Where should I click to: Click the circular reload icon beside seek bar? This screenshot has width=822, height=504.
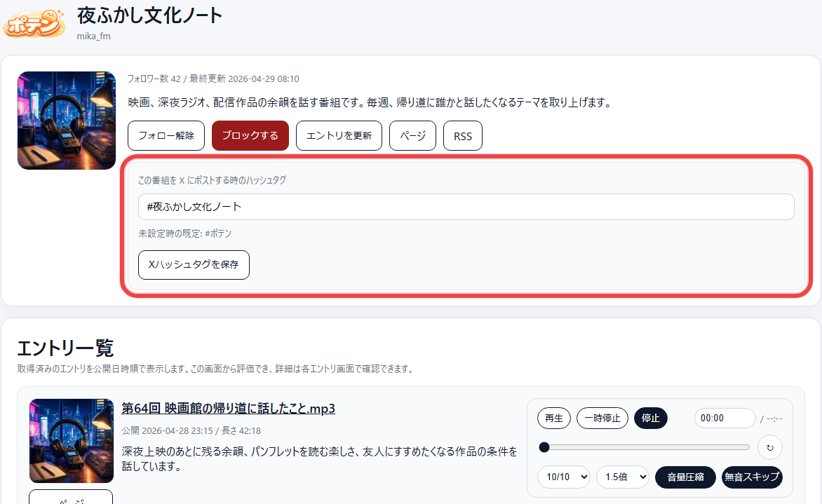coord(769,447)
